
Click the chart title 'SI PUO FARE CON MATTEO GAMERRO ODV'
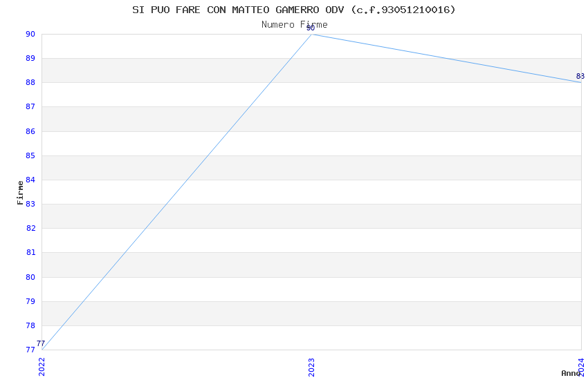(x=294, y=10)
